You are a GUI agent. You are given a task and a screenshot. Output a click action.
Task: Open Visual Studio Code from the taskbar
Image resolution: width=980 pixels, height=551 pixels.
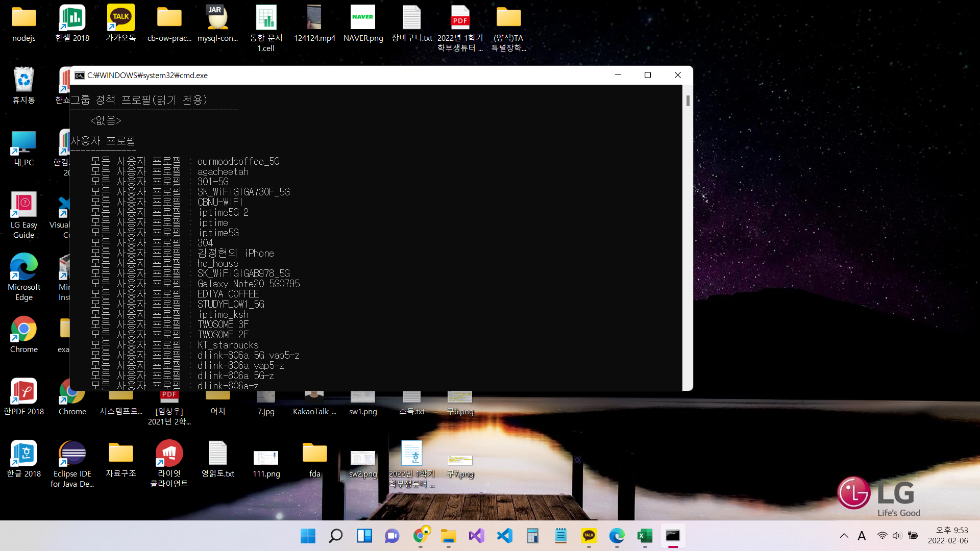pyautogui.click(x=504, y=536)
